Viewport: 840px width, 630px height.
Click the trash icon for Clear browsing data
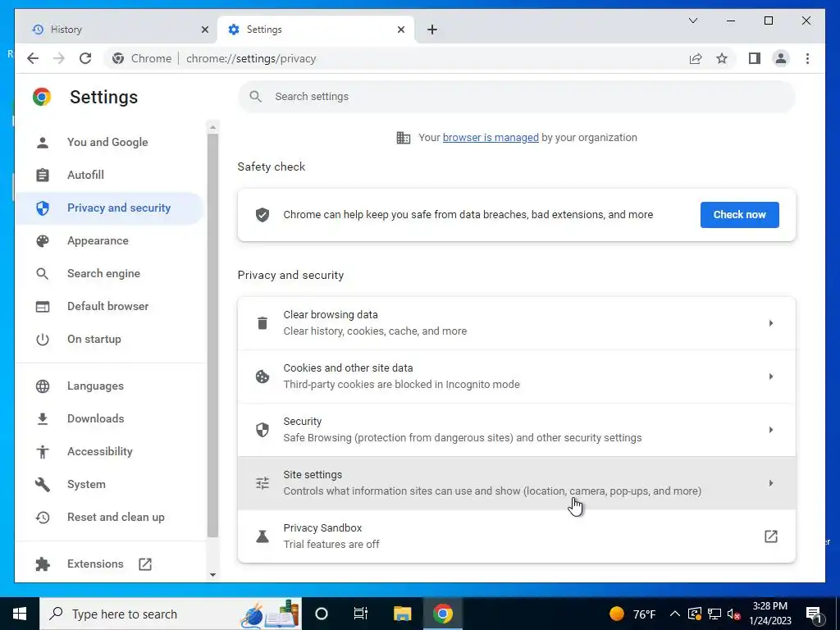pyautogui.click(x=262, y=323)
